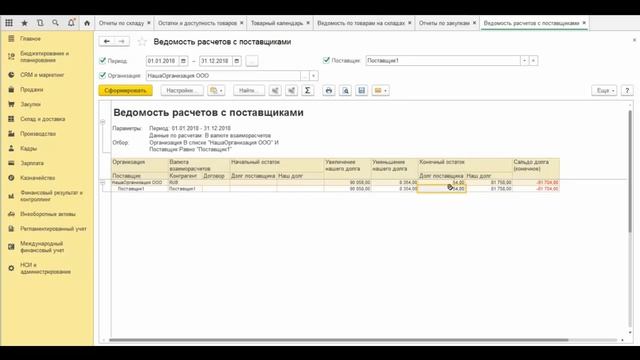
Task: Select the Поставщик1 row cell
Action: tap(140, 189)
